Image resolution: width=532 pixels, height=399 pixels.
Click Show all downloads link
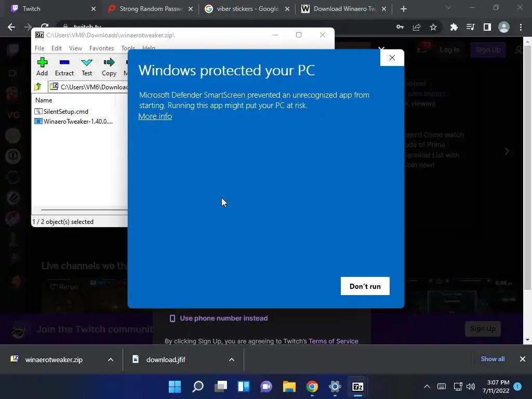click(x=493, y=359)
